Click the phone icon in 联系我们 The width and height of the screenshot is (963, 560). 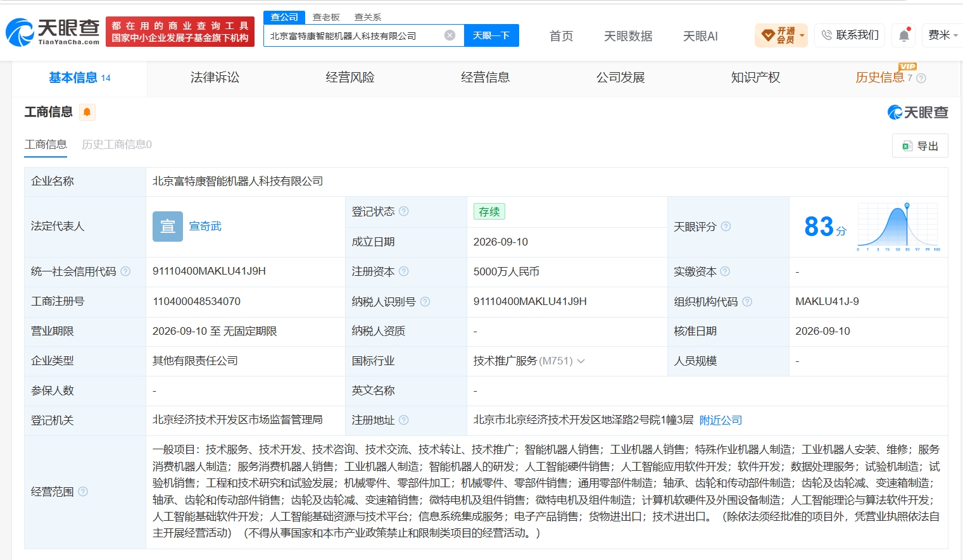pos(826,35)
